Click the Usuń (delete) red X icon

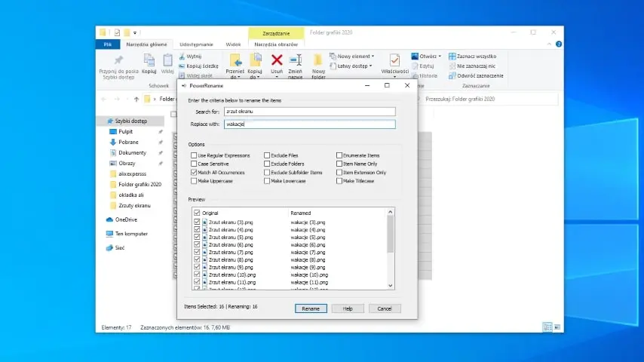click(277, 60)
